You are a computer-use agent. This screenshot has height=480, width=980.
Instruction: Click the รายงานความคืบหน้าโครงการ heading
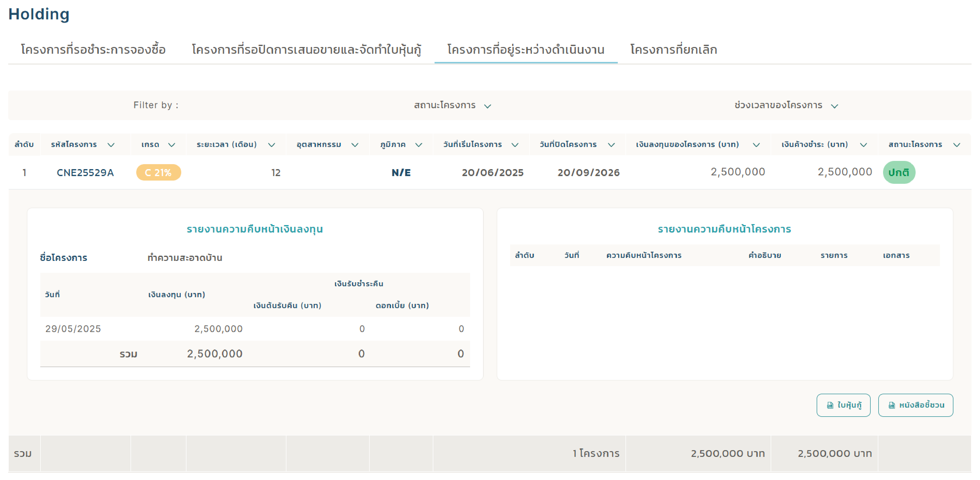[x=724, y=229]
